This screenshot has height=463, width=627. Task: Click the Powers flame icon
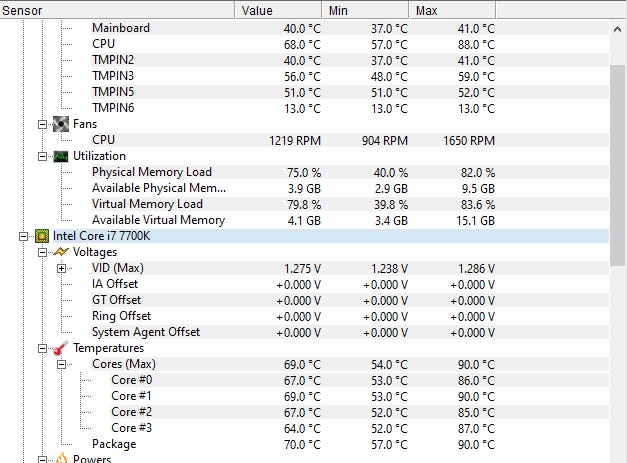point(61,459)
